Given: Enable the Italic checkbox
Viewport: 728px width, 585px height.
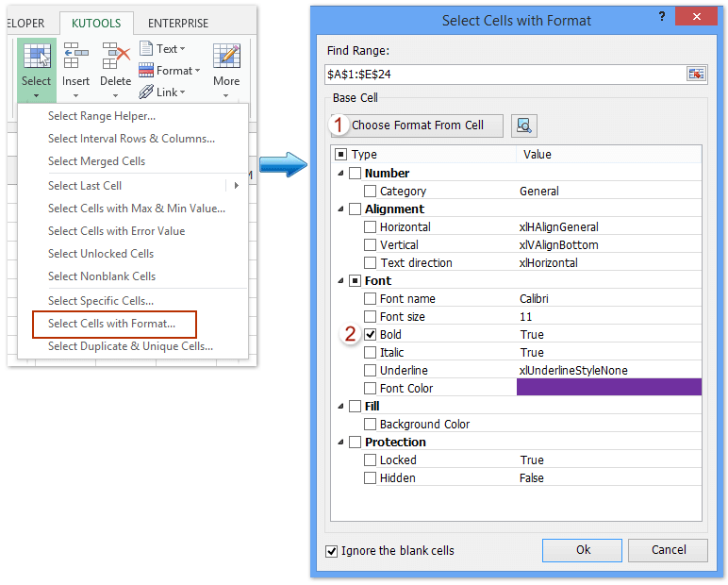Looking at the screenshot, I should tap(371, 353).
